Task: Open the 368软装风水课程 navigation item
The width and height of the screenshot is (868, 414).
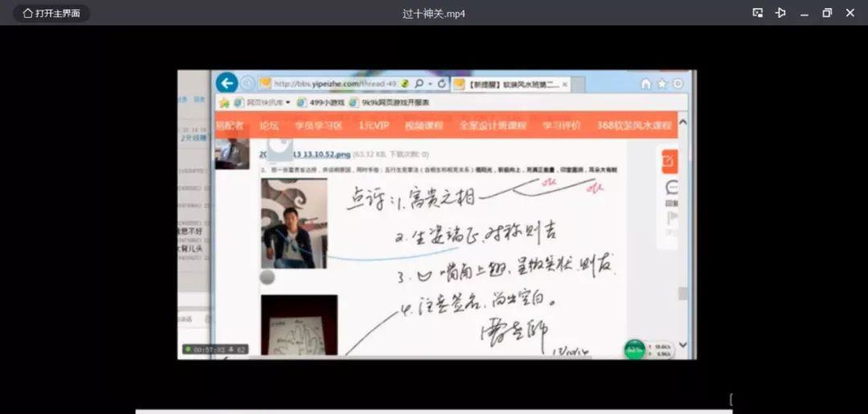Action: (x=634, y=125)
